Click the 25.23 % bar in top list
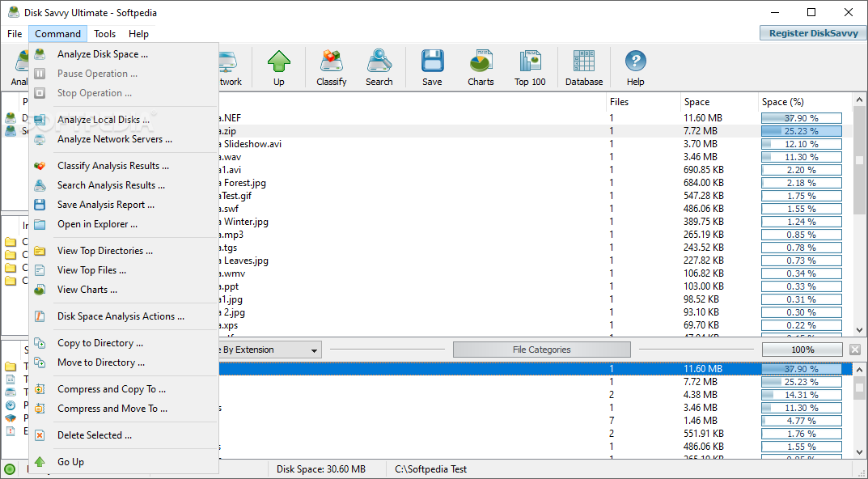The image size is (868, 479). coord(801,131)
